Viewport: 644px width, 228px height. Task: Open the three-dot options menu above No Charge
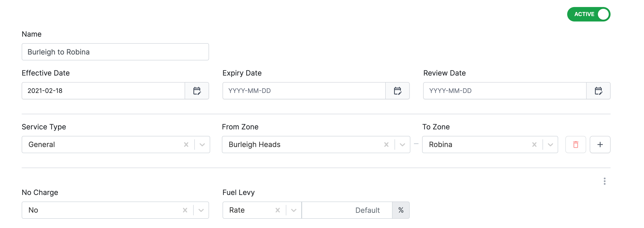tap(605, 181)
